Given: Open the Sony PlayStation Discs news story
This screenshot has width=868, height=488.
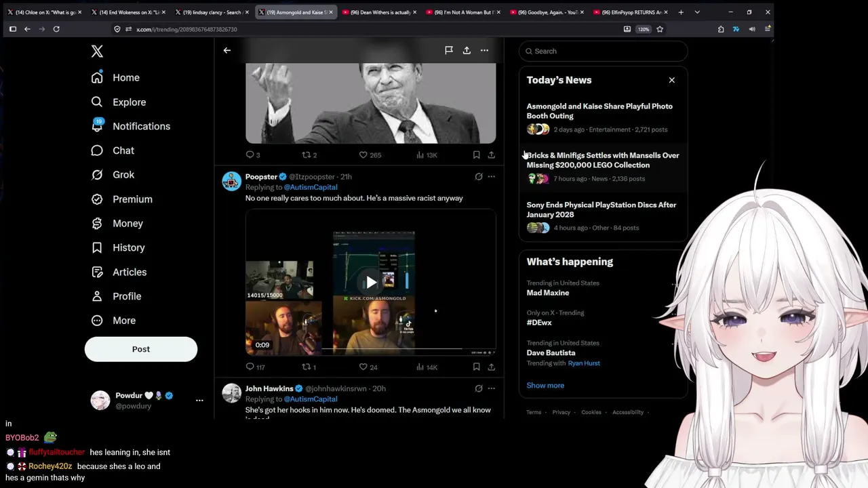Looking at the screenshot, I should tap(603, 216).
